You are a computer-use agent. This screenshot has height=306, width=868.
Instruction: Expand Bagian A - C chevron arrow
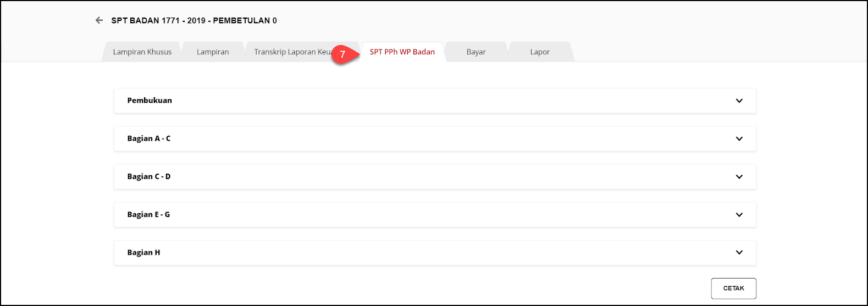[739, 139]
